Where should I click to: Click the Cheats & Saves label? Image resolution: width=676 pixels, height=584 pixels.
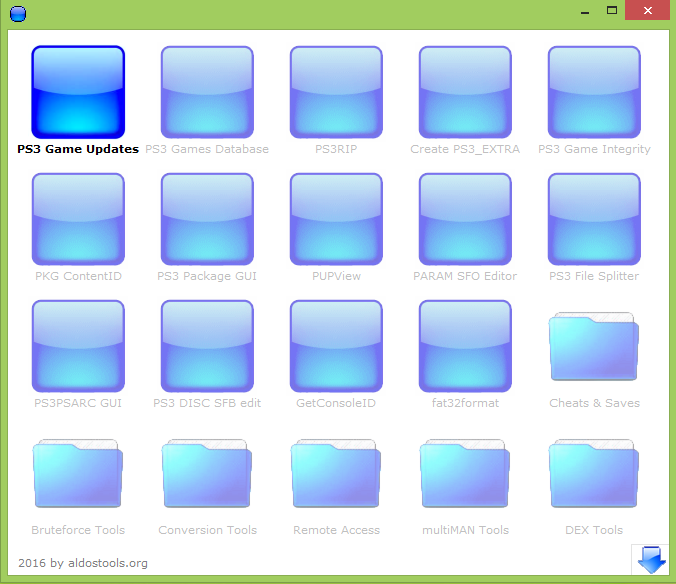[594, 403]
